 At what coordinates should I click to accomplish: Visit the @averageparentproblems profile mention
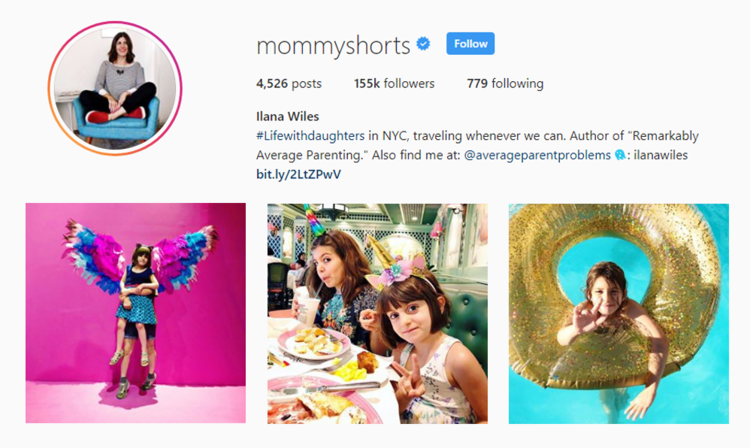(537, 155)
